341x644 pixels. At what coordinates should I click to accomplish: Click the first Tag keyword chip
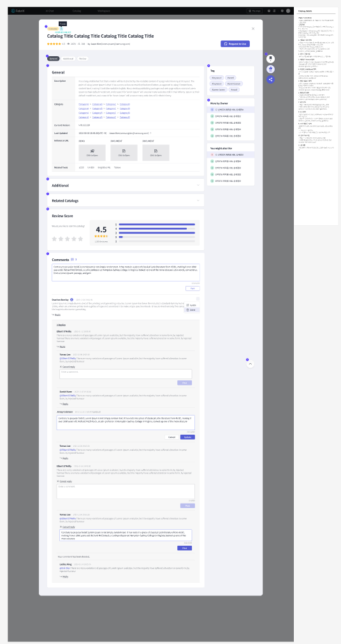[216, 78]
